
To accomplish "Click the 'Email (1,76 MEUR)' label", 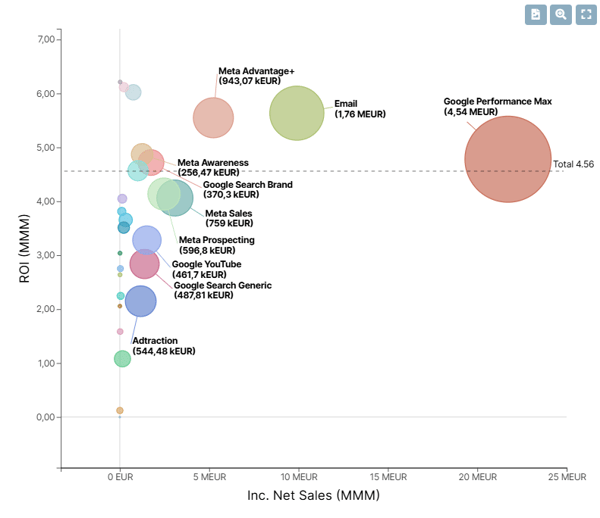I will [x=360, y=109].
